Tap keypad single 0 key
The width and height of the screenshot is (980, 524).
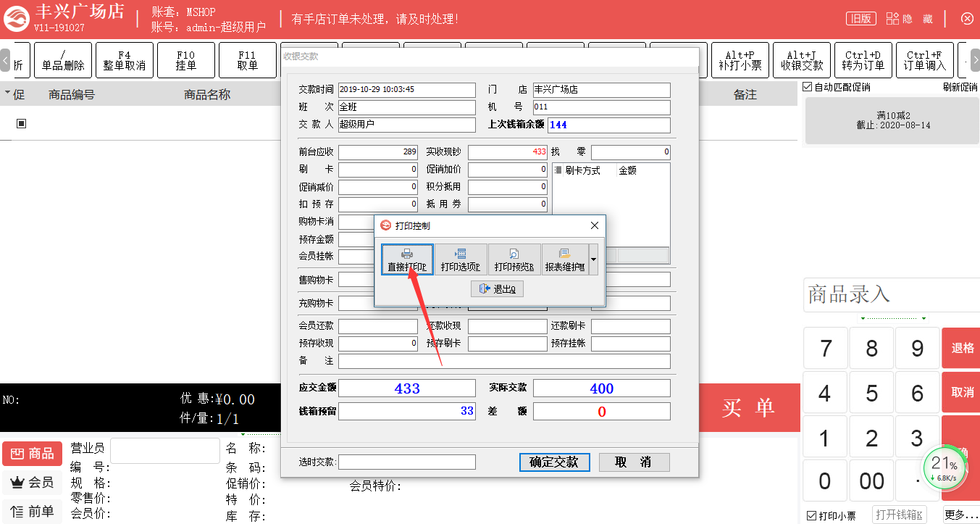pyautogui.click(x=825, y=481)
